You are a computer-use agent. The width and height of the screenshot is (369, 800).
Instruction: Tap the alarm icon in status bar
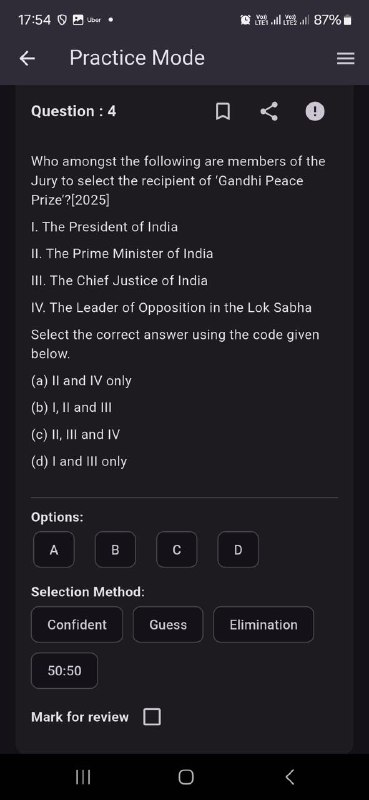(x=245, y=20)
